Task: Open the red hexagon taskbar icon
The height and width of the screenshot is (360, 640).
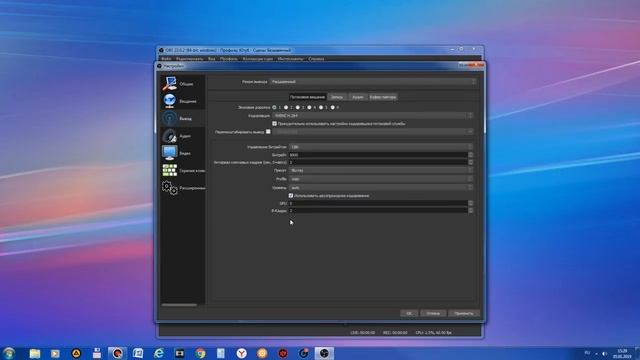Action: click(x=283, y=353)
